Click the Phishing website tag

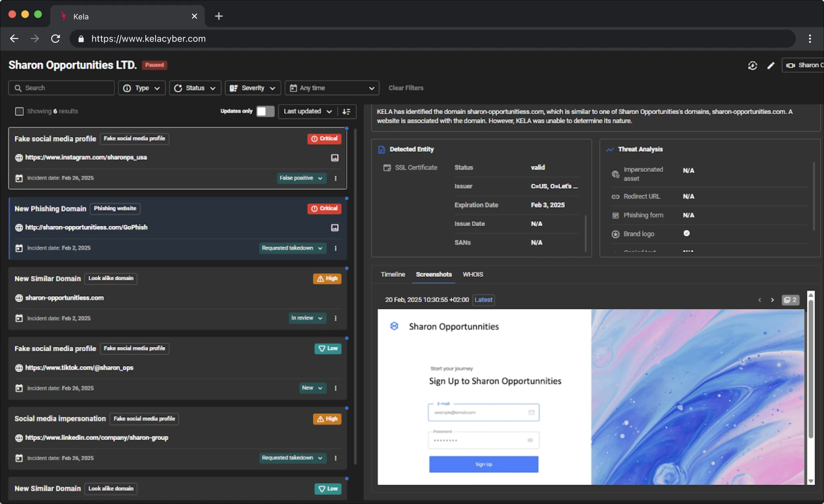(x=115, y=208)
